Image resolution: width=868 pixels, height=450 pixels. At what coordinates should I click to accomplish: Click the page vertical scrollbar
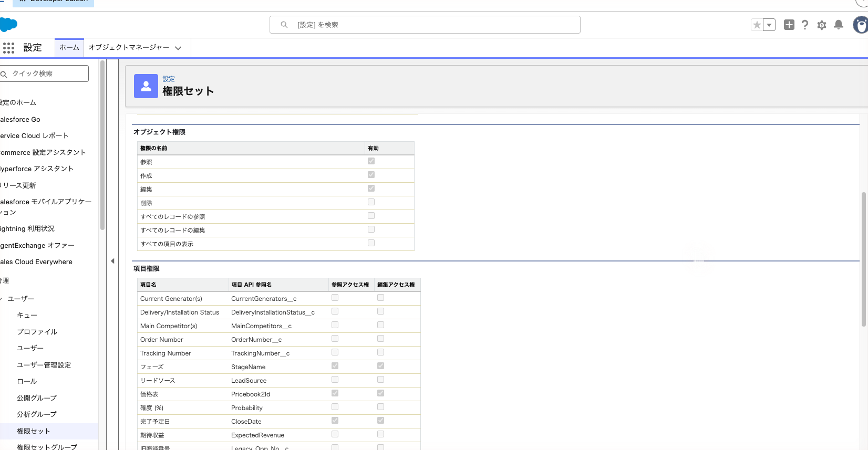863,259
